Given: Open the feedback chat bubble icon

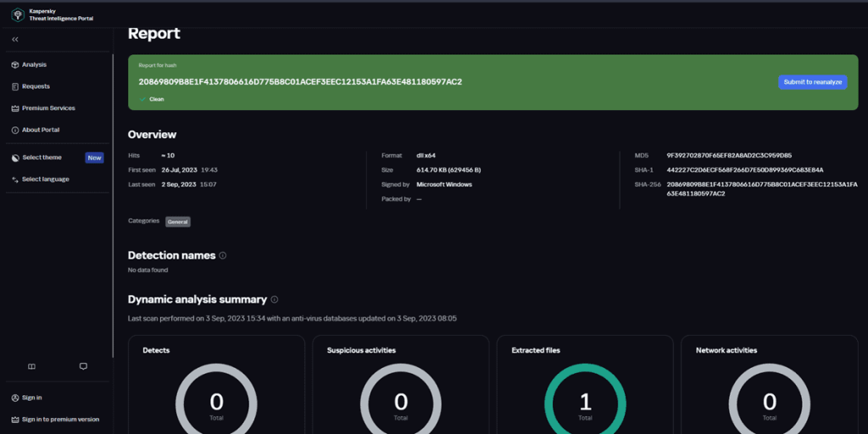Looking at the screenshot, I should (84, 366).
